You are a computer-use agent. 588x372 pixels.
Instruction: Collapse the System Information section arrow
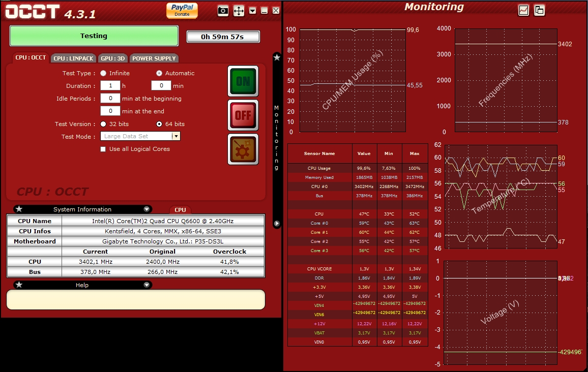coord(146,209)
